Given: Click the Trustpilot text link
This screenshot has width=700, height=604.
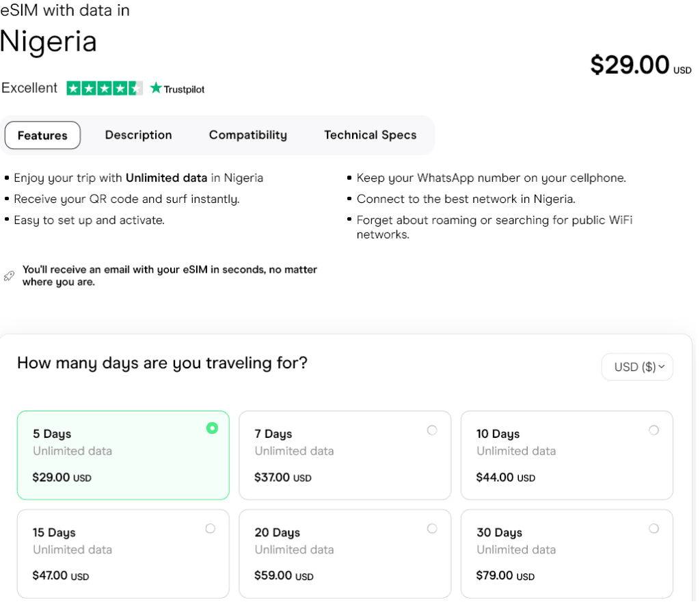Looking at the screenshot, I should [x=183, y=88].
